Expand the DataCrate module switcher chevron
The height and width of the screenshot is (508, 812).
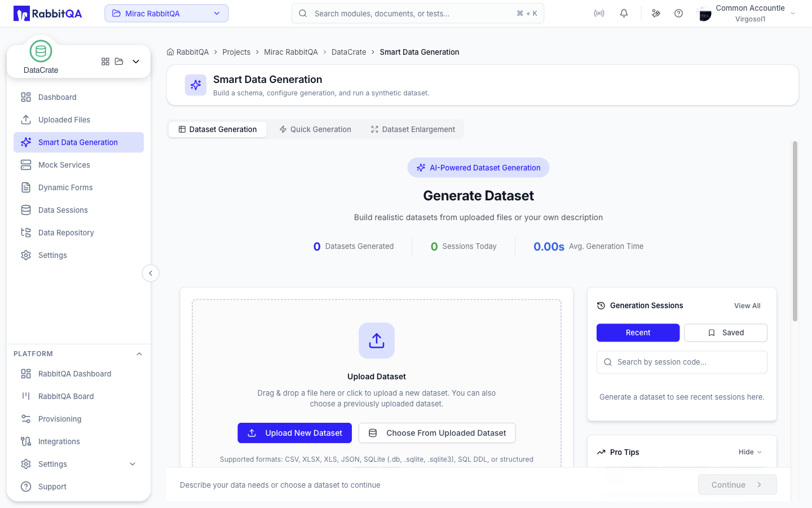136,62
